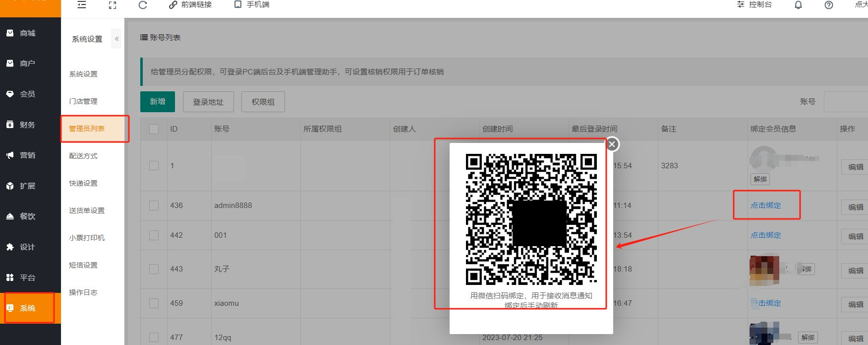Close the QR code popup
This screenshot has height=345, width=868.
pyautogui.click(x=612, y=144)
